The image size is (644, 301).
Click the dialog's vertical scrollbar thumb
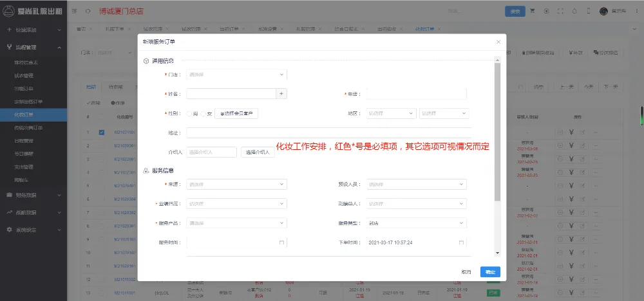pos(497,129)
